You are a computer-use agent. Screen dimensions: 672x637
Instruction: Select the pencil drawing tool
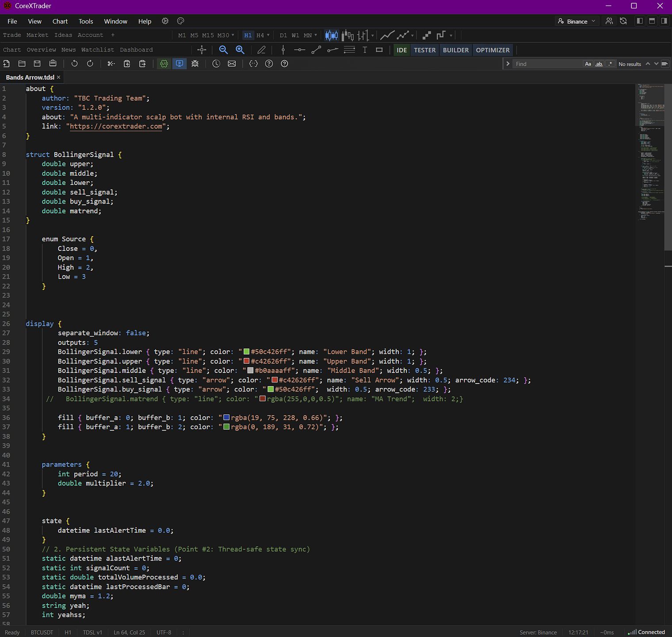[262, 50]
